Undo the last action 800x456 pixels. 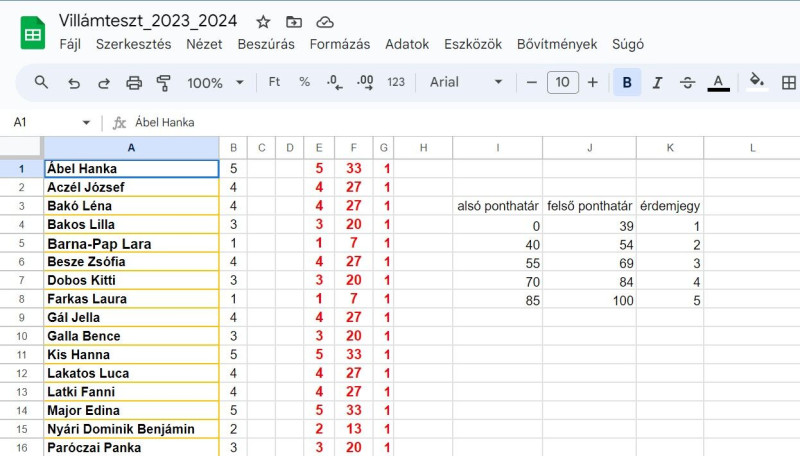tap(74, 83)
